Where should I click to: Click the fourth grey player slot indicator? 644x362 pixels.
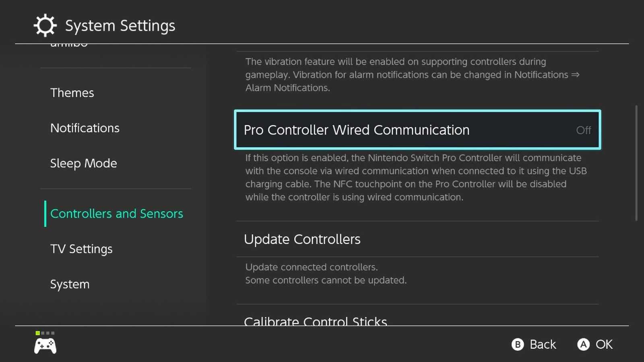tap(53, 333)
